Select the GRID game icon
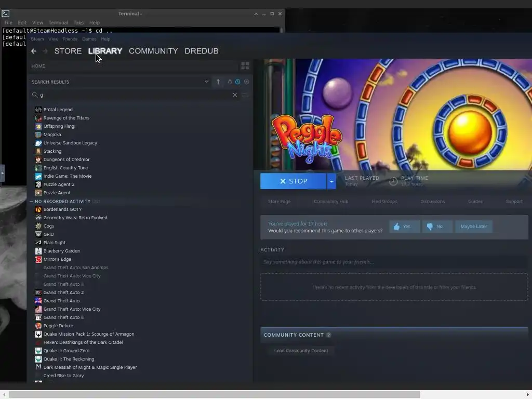The image size is (532, 399). point(38,234)
